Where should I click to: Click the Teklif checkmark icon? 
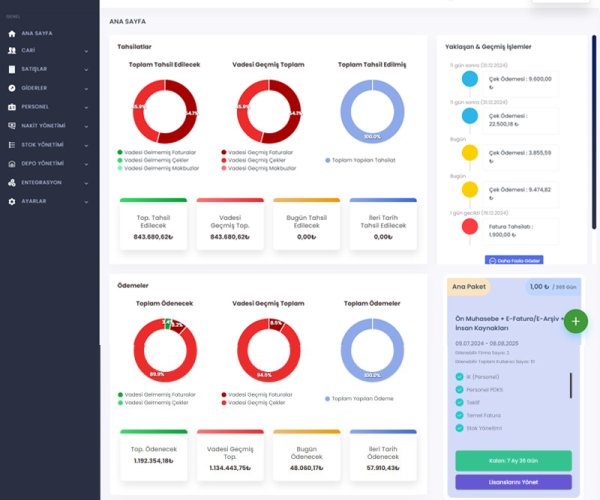click(x=460, y=402)
